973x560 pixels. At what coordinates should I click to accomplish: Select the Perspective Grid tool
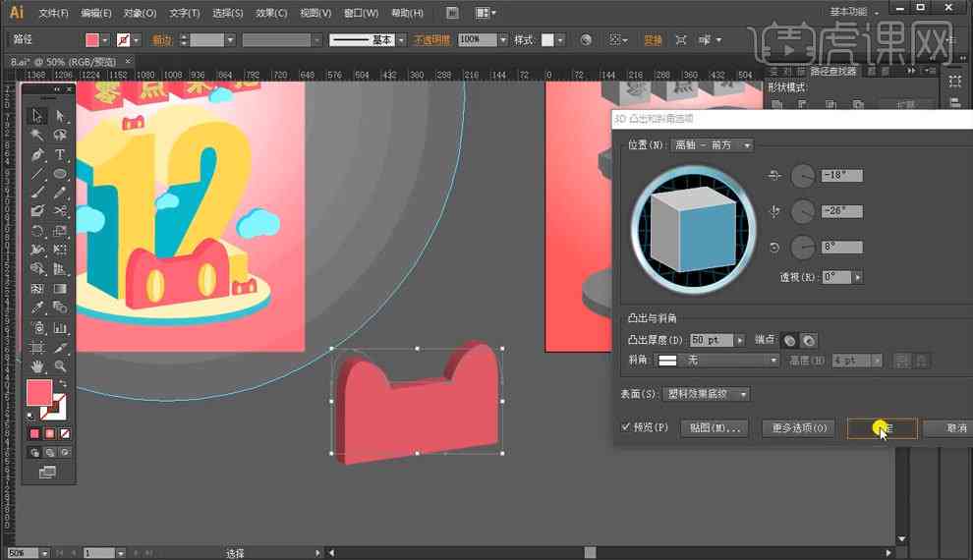click(x=60, y=269)
